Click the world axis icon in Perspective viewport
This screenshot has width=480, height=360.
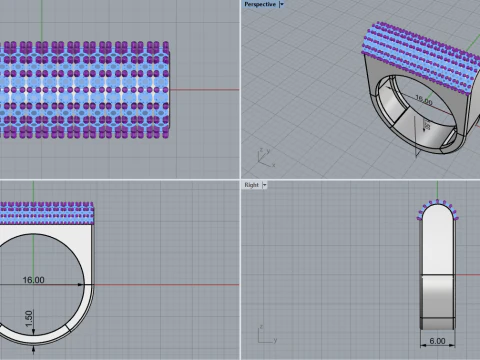[x=266, y=158]
